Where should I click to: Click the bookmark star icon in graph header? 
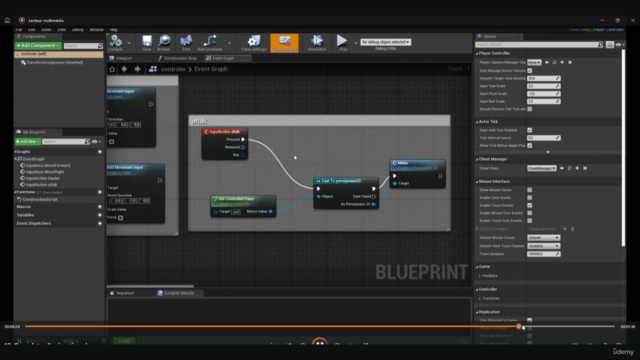pyautogui.click(x=112, y=69)
